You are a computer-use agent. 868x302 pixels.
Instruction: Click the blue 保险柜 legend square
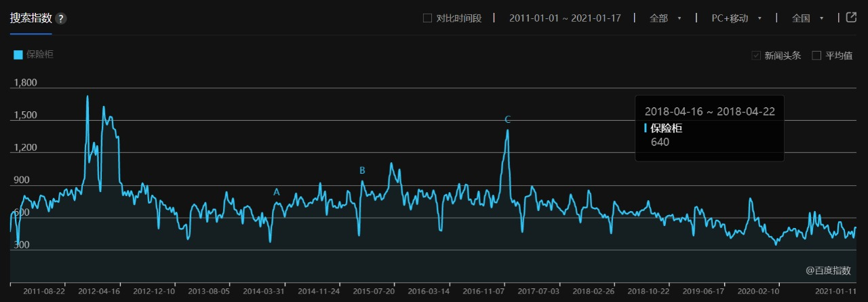point(18,54)
